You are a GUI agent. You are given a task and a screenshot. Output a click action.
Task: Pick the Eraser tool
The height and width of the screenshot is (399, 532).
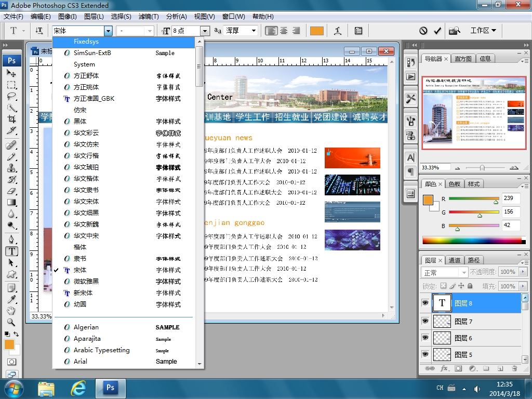tap(11, 191)
